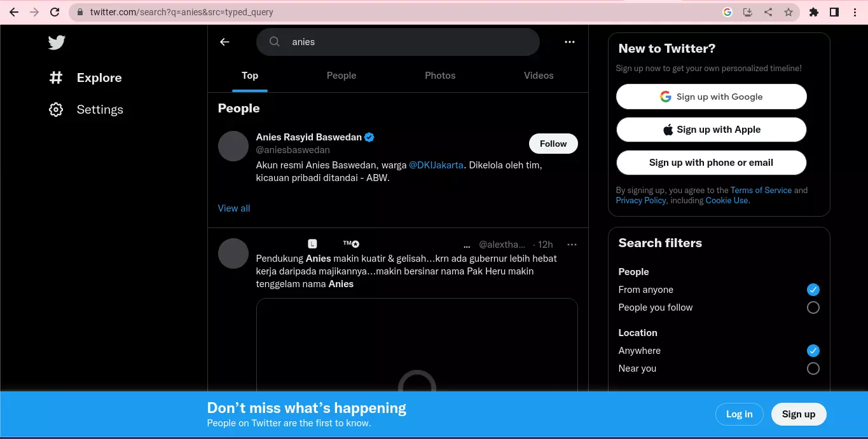Click the loading media preview in tweet
The height and width of the screenshot is (439, 868).
(x=417, y=345)
